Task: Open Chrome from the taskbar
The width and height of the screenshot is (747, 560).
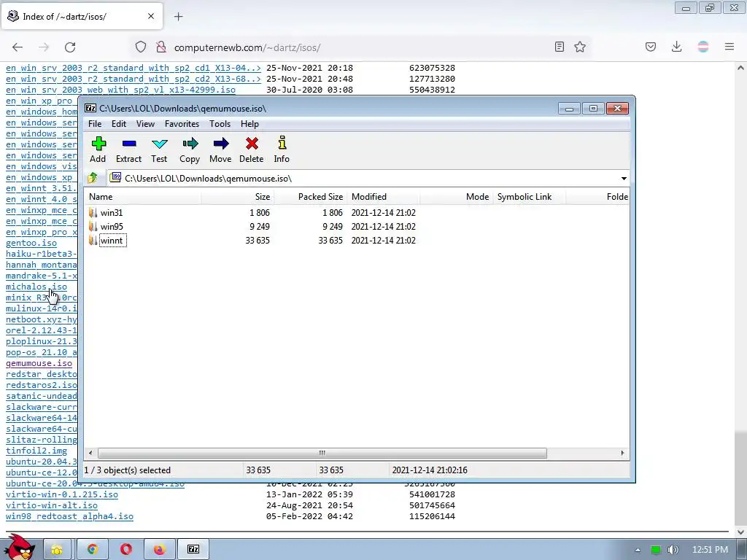Action: tap(92, 550)
